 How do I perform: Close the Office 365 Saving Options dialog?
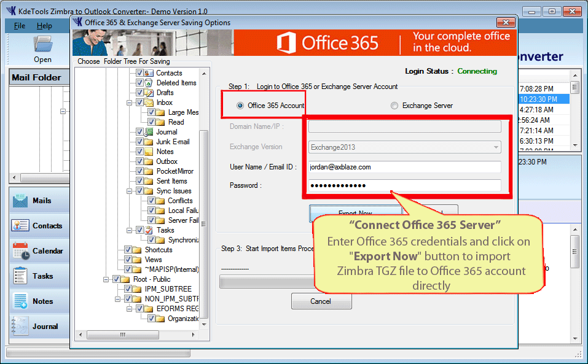click(506, 23)
